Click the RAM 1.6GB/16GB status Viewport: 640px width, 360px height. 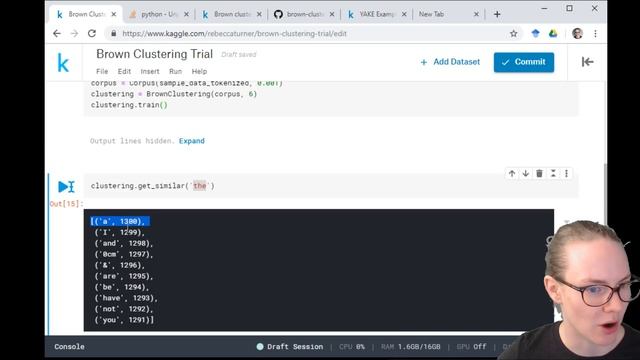pos(411,347)
